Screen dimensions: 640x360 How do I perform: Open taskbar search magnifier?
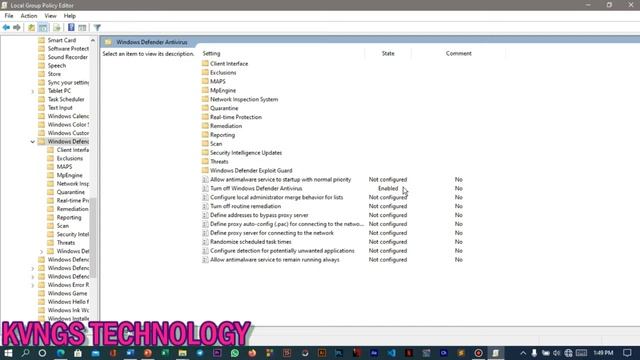coord(25,353)
